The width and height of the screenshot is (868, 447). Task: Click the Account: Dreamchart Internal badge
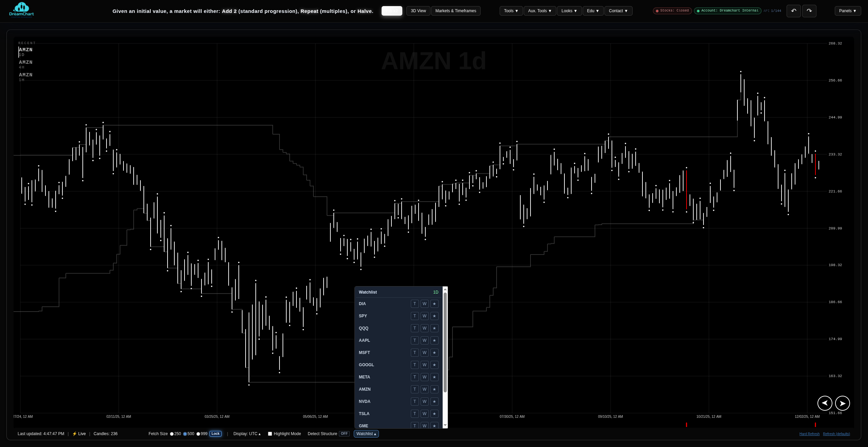[728, 11]
